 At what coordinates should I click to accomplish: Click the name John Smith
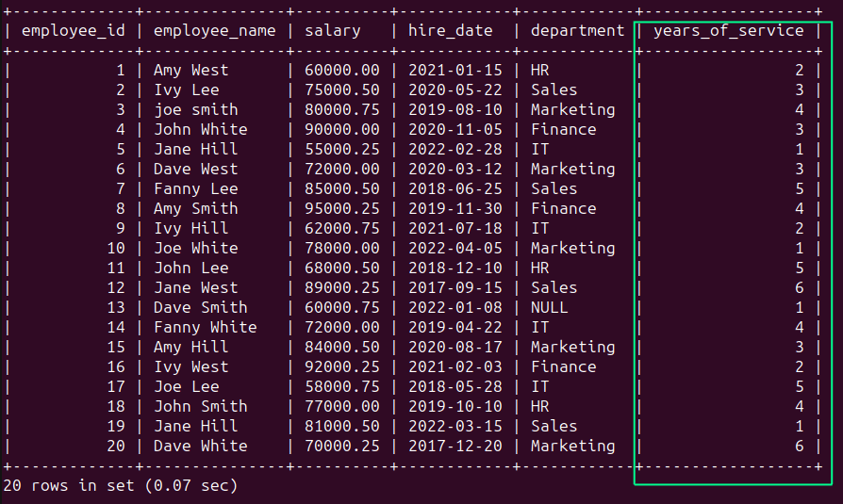pos(200,406)
